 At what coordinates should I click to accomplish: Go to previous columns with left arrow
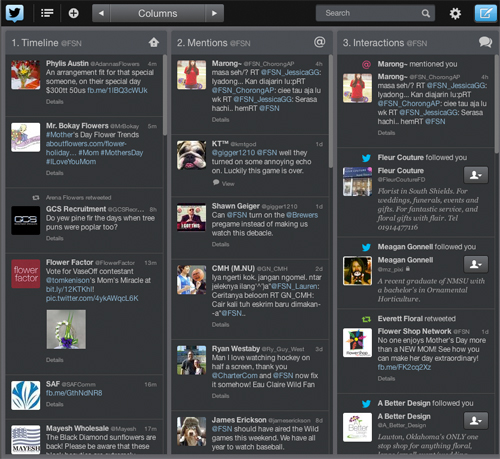point(101,13)
